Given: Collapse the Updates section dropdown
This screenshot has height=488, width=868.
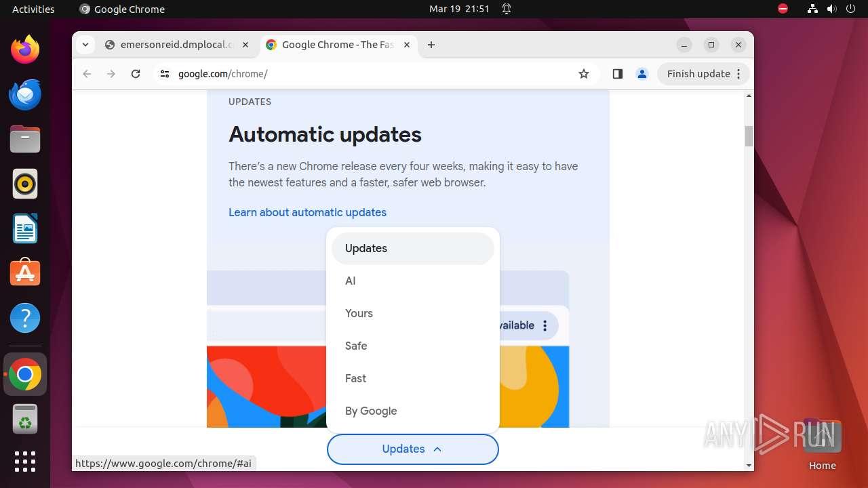Looking at the screenshot, I should pos(413,449).
